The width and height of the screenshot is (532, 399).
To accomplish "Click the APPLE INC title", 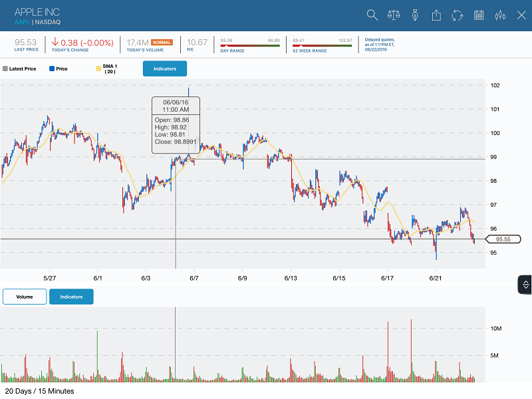I will coord(37,12).
